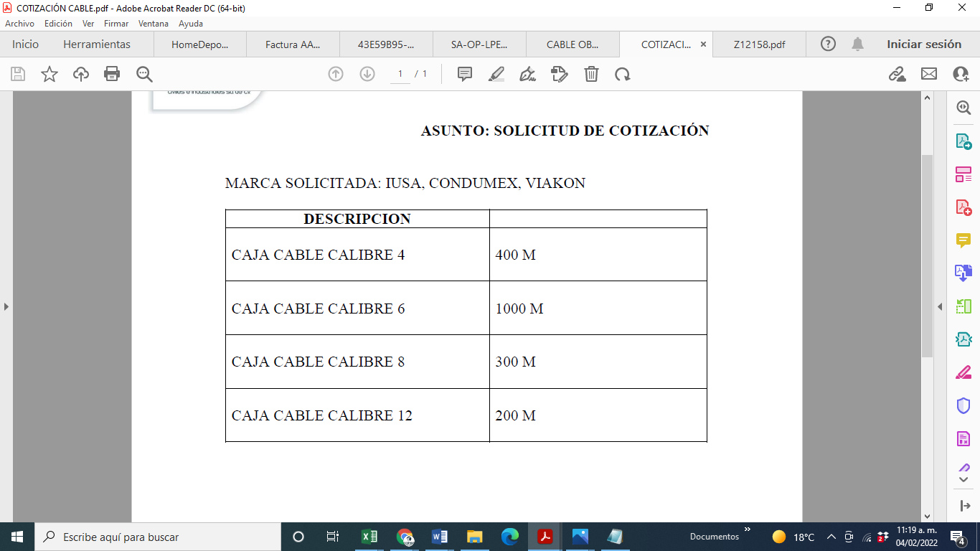
Task: Open the Firmar menu
Action: 116,24
